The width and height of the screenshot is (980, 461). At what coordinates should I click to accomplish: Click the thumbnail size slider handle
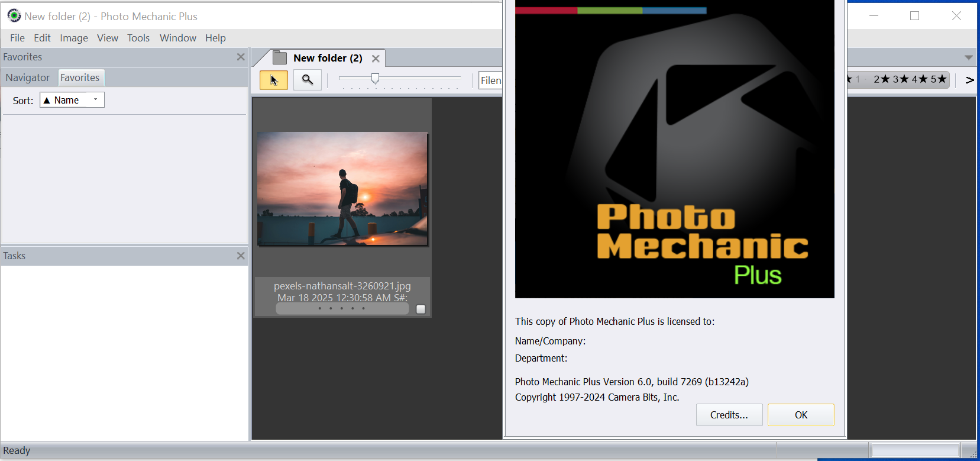[375, 78]
